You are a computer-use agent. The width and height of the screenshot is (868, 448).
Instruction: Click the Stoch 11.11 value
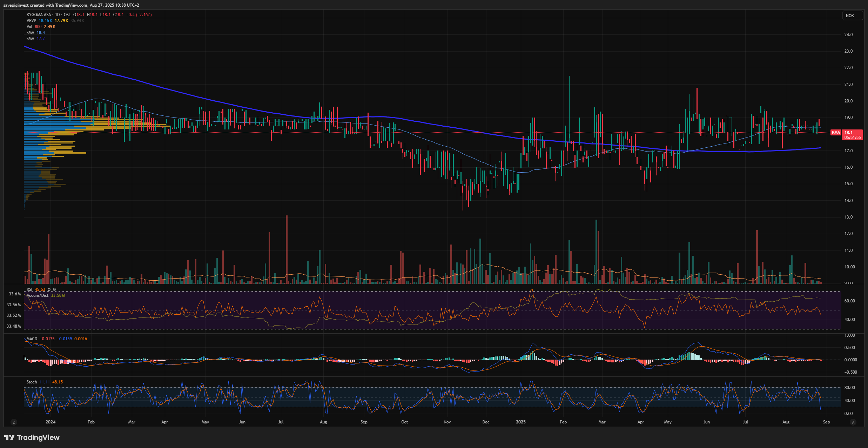[x=45, y=382]
